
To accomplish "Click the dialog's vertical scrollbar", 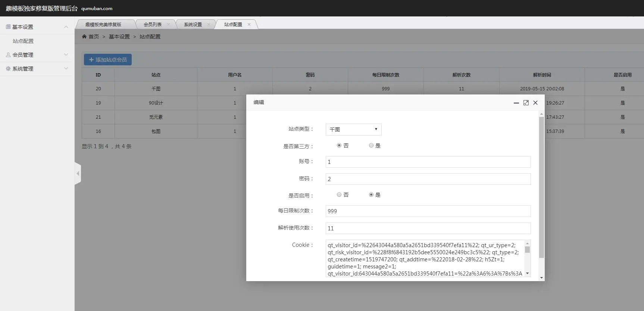I will click(x=541, y=187).
